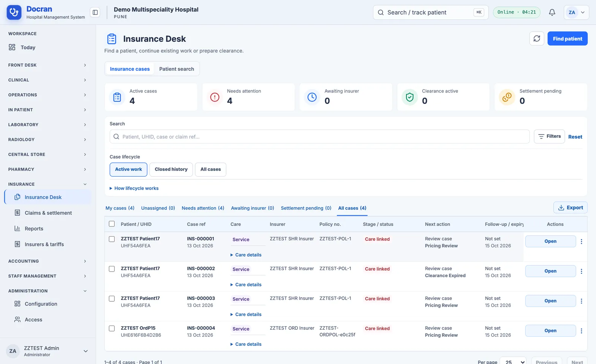Open Claims & settlement from the sidebar

click(48, 213)
